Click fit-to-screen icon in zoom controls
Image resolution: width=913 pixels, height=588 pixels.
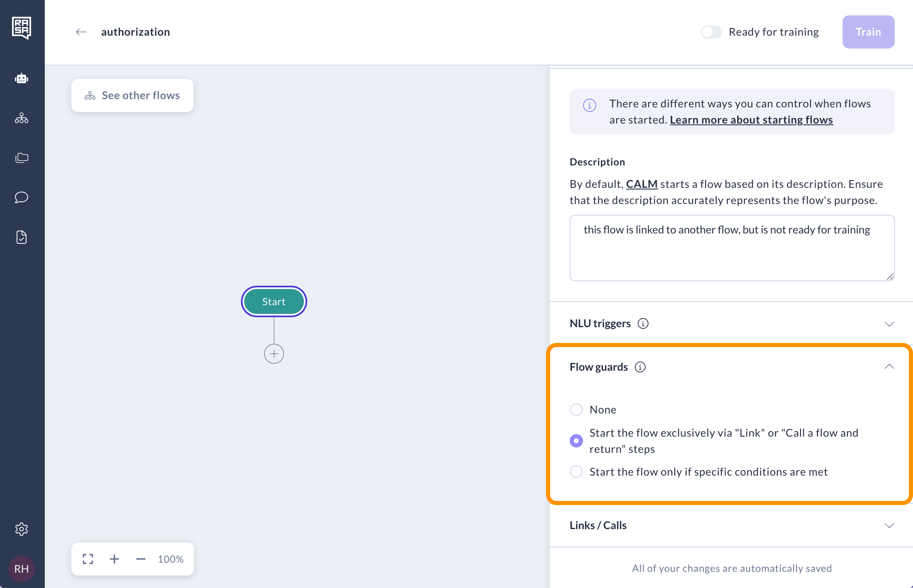88,559
